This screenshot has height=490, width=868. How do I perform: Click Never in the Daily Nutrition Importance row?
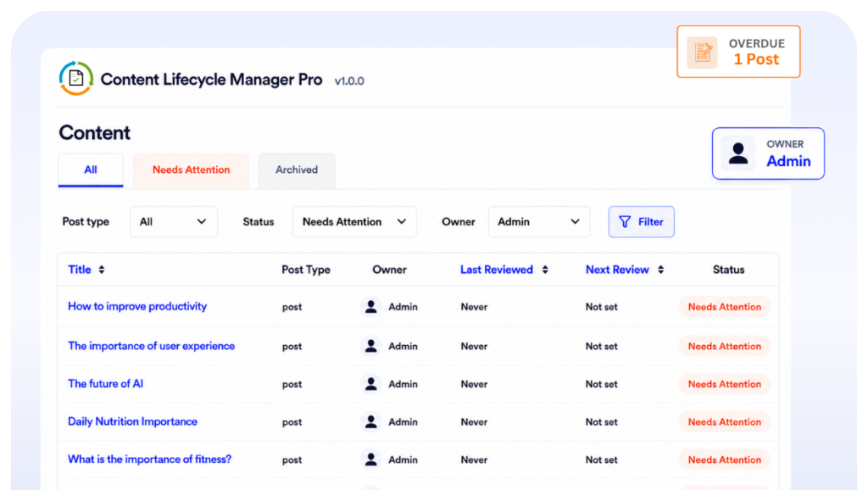click(x=474, y=422)
